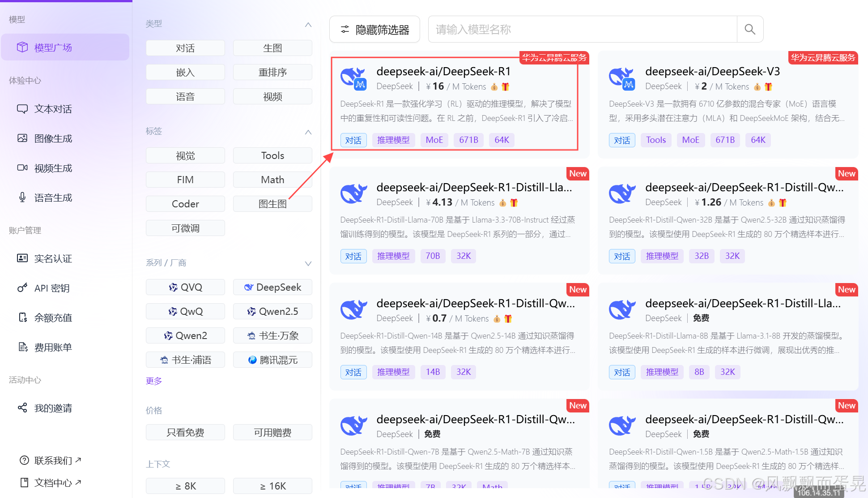The image size is (868, 498).
Task: Toggle the 对话 type filter
Action: pos(185,48)
